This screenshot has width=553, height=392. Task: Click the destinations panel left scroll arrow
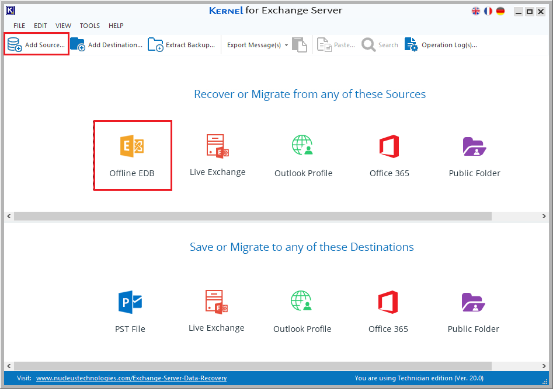click(9, 366)
